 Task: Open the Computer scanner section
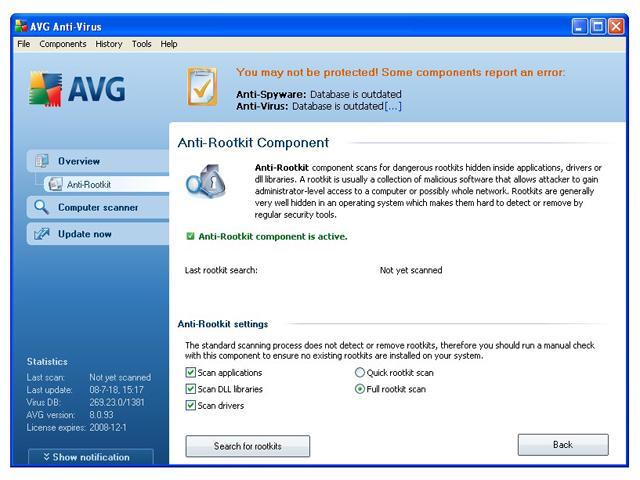(98, 207)
